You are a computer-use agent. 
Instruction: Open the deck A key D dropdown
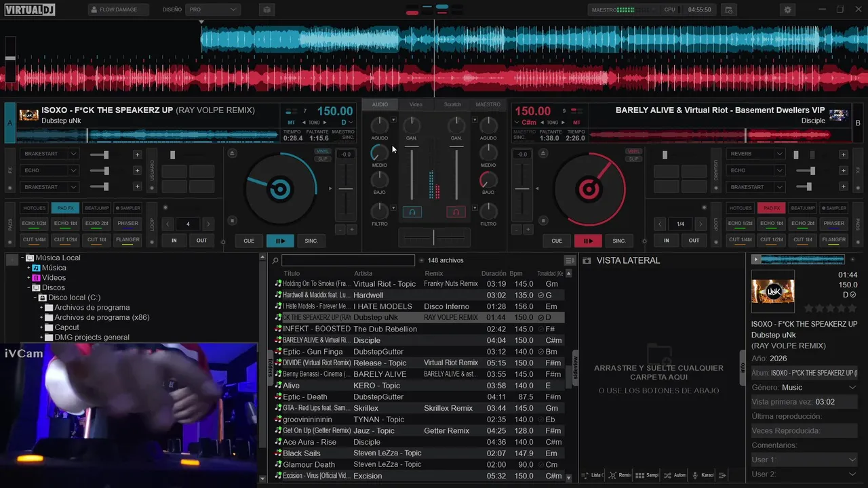click(345, 123)
